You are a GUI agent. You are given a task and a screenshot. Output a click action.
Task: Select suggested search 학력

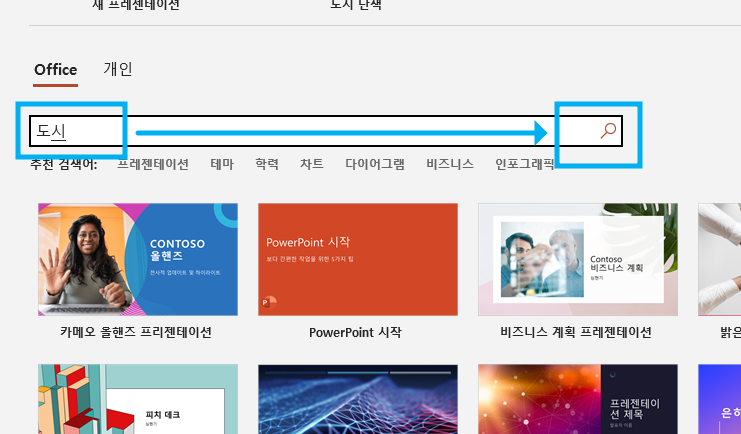pos(267,164)
